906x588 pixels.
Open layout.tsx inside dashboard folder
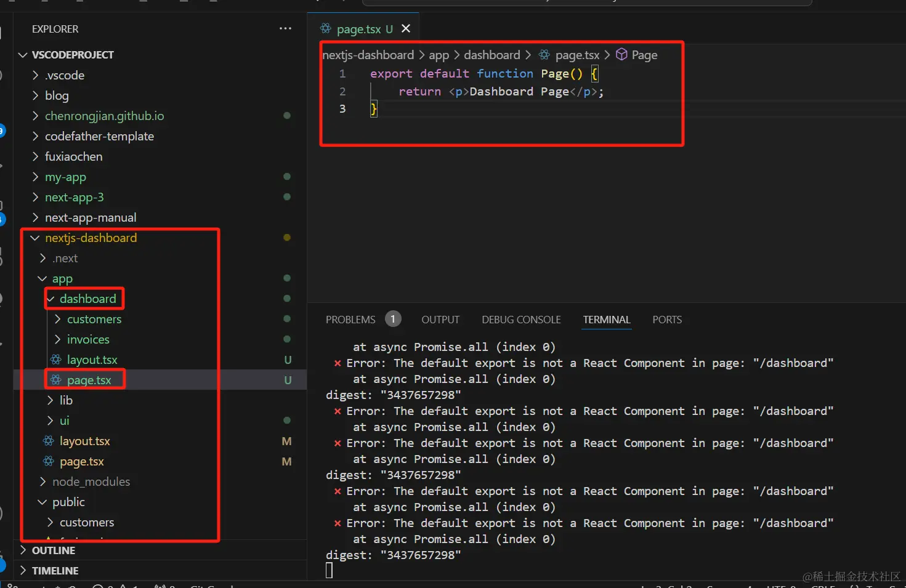[x=92, y=360]
